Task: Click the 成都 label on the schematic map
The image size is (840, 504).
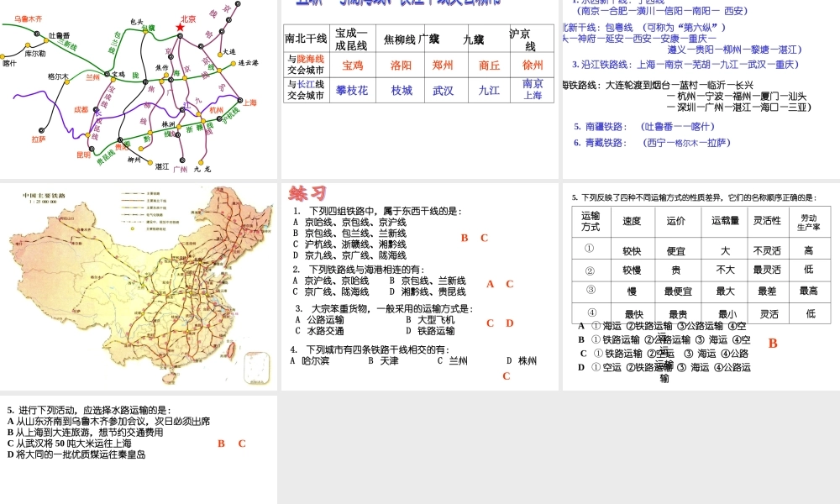Action: click(81, 110)
